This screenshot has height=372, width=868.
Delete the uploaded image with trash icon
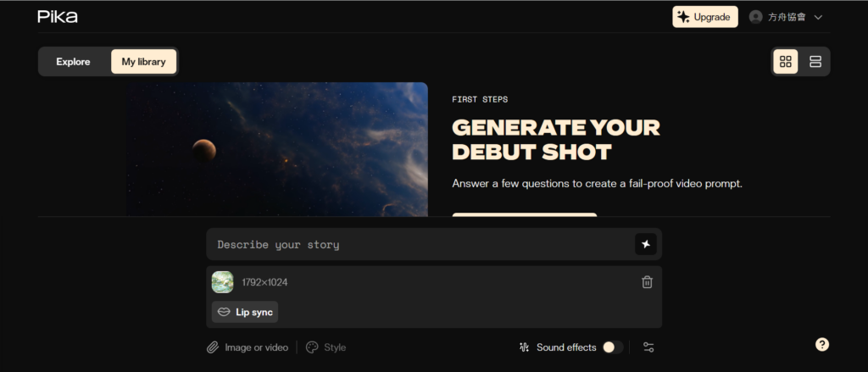coord(647,282)
